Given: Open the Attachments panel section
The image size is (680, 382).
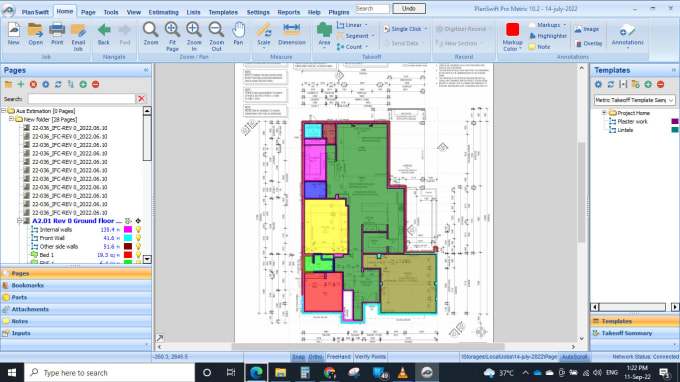Looking at the screenshot, I should point(76,309).
